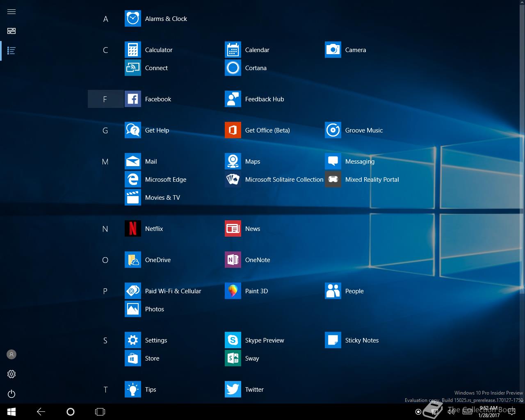The height and width of the screenshot is (420, 525).
Task: Jump using the letter A header
Action: [x=105, y=19]
